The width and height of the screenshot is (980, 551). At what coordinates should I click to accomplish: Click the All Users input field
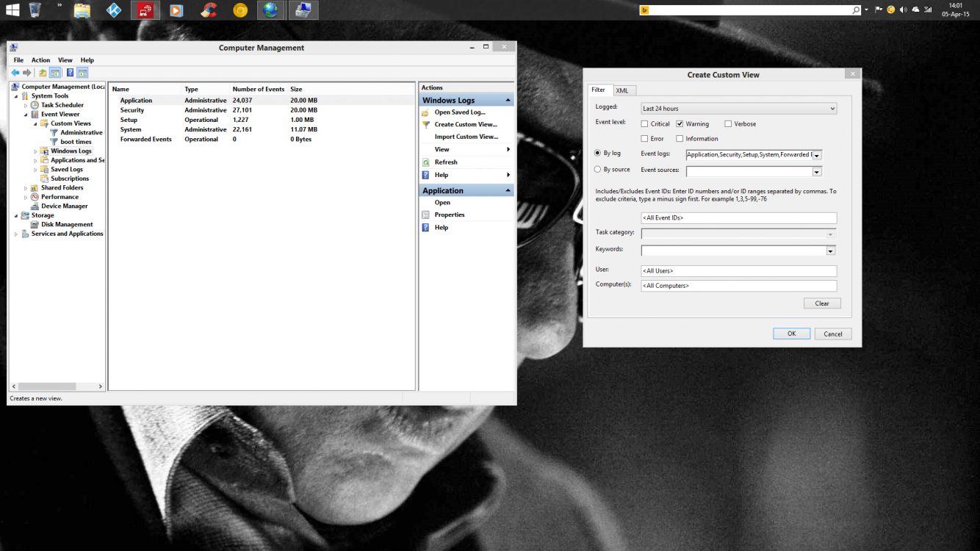(x=739, y=271)
